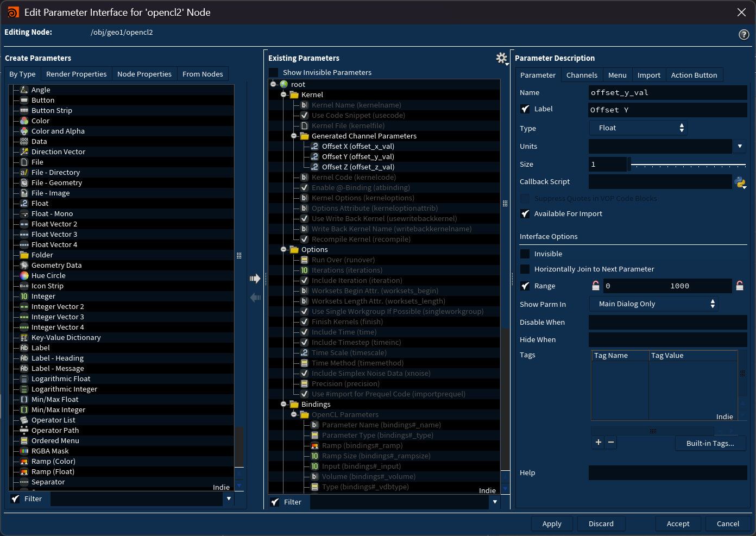Image resolution: width=756 pixels, height=536 pixels.
Task: Click the lock icon before the Range fields
Action: (595, 286)
